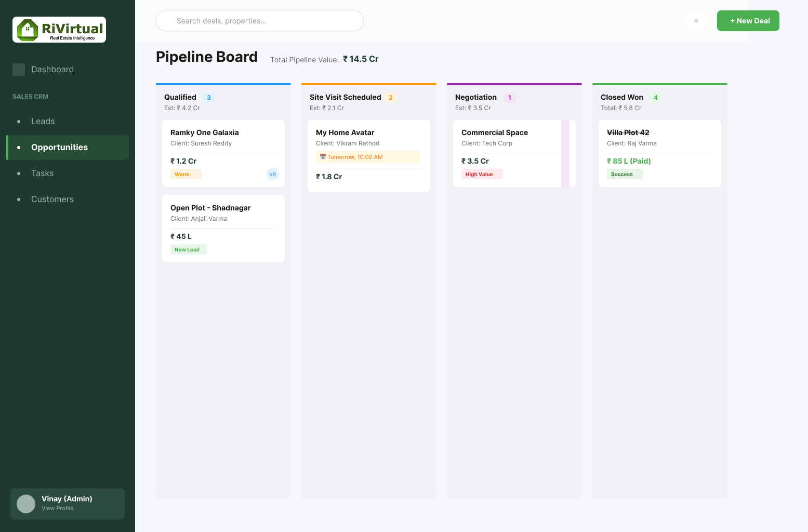Image resolution: width=808 pixels, height=532 pixels.
Task: Click the Qualified column count badge
Action: coord(209,98)
